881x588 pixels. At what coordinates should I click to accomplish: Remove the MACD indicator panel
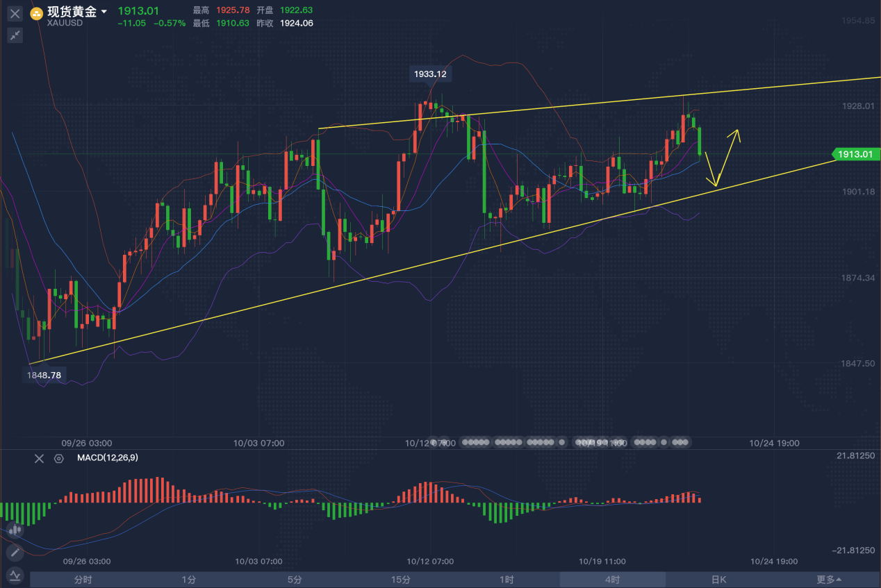(39, 458)
